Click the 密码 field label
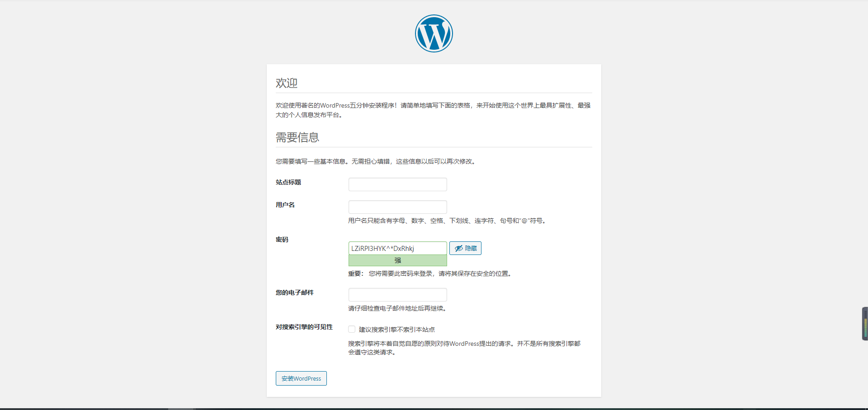868x410 pixels. pos(282,240)
